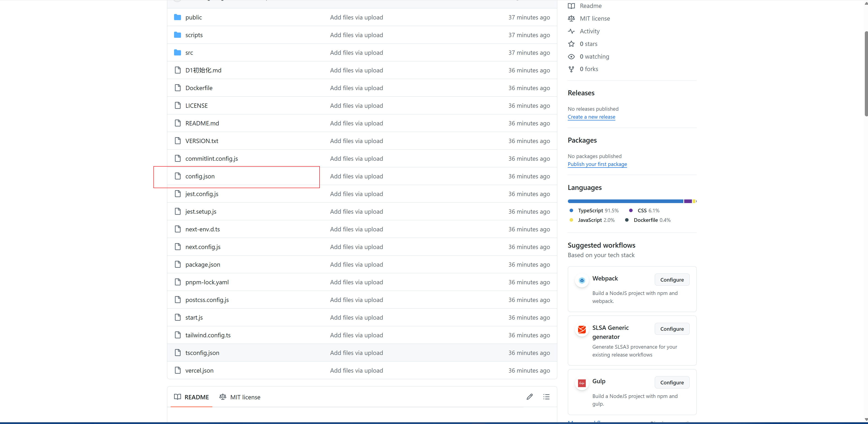
Task: Open the src folder
Action: tap(189, 53)
